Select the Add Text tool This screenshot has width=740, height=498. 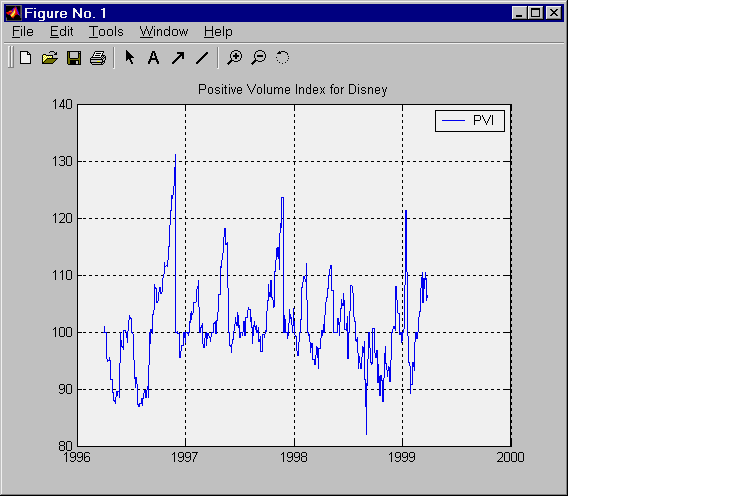[153, 58]
